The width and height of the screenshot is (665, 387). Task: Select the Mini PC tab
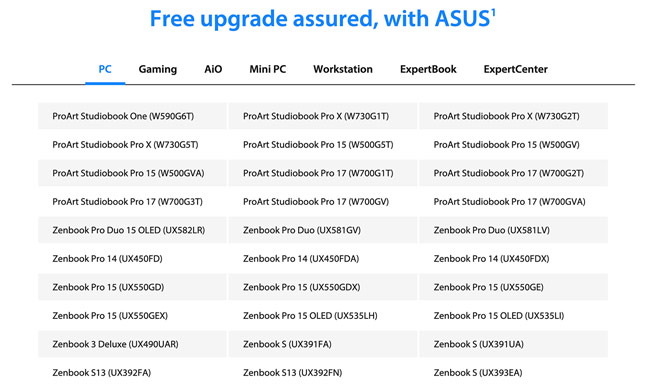[x=268, y=69]
